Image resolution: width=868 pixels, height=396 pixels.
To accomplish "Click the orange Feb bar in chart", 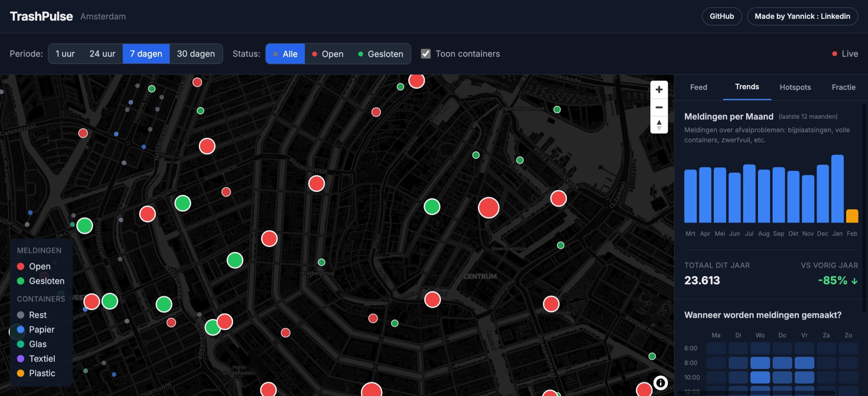I will pyautogui.click(x=852, y=216).
